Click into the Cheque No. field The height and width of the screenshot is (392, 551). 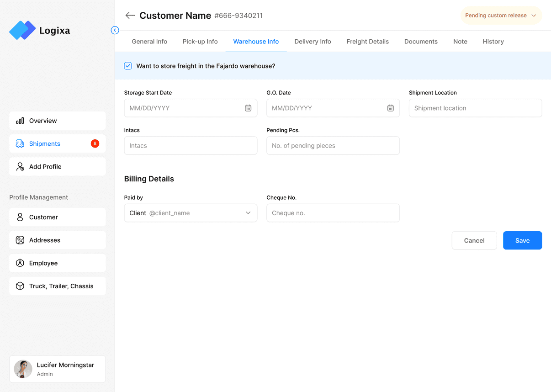(x=333, y=213)
